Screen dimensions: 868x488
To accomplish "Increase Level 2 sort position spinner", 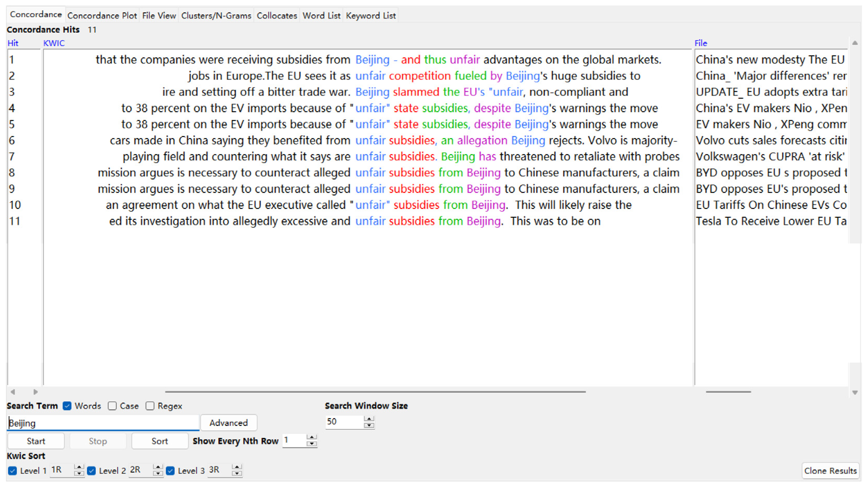I will point(158,467).
